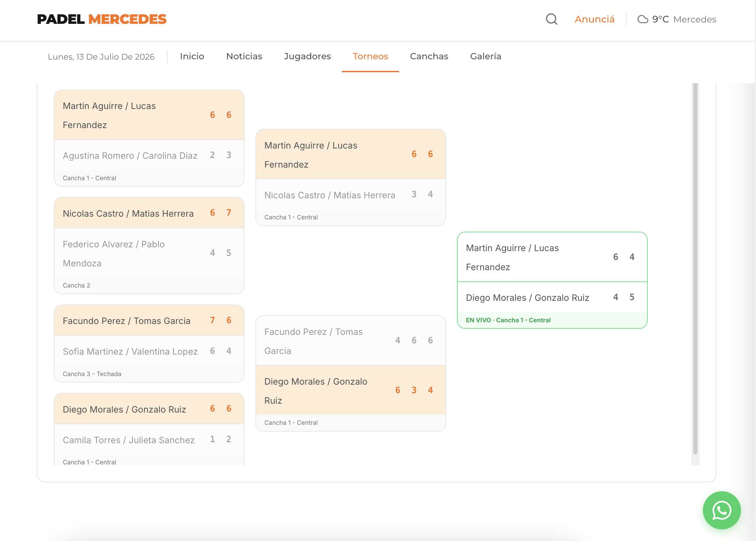
Task: Open the PADEL MERCEDES logo home
Action: click(x=101, y=19)
